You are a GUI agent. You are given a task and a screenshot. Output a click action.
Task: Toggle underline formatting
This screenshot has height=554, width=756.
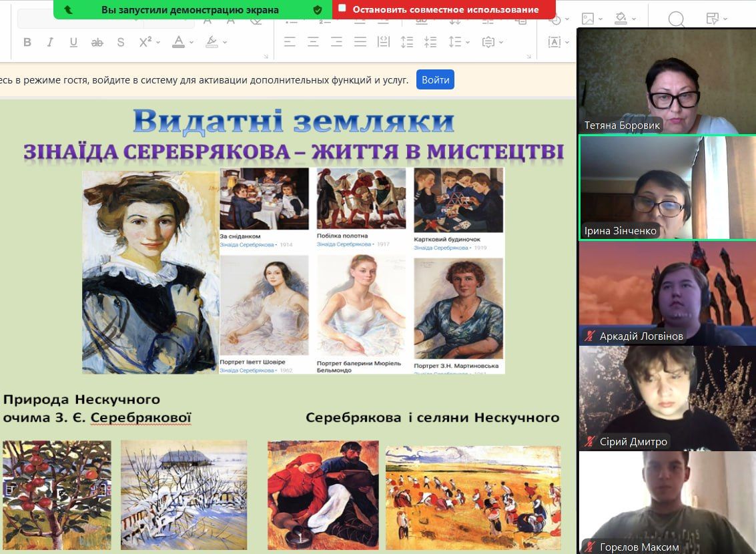73,43
